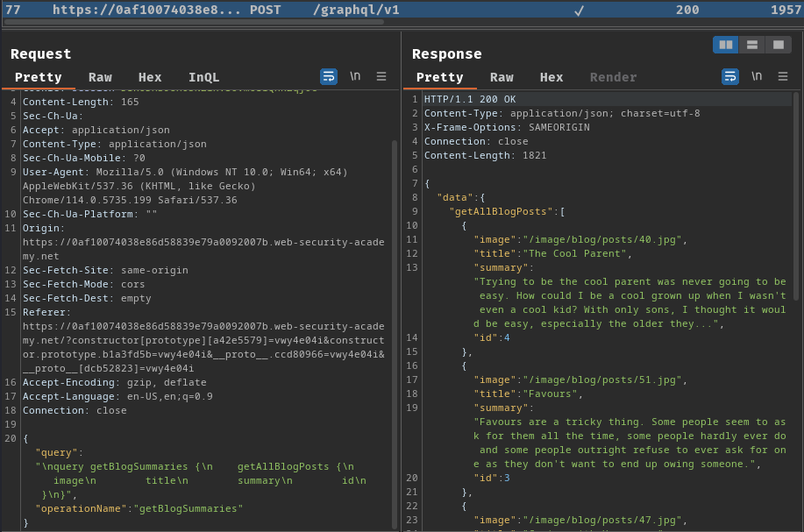The image size is (804, 532).
Task: Switch Response view to Raw tab
Action: click(502, 77)
